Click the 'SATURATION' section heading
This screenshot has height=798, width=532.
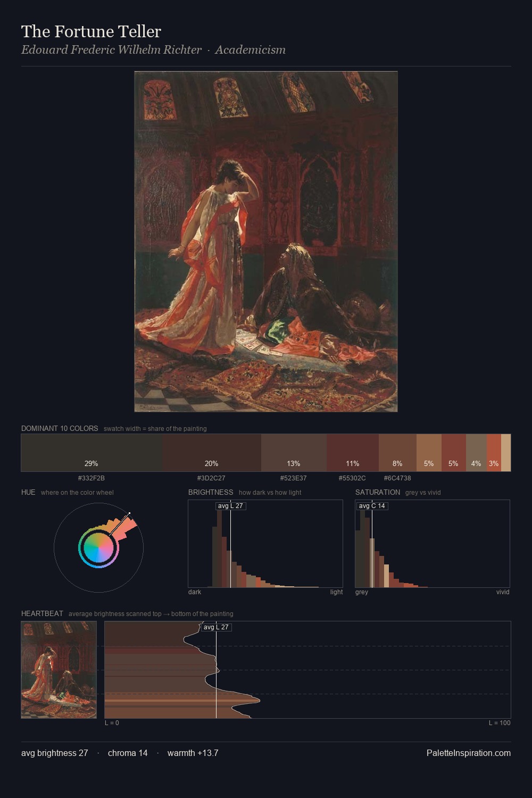pos(378,492)
